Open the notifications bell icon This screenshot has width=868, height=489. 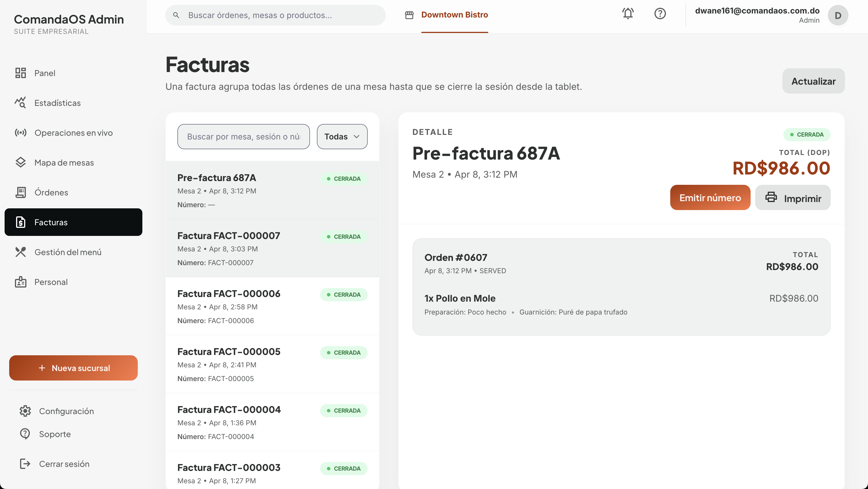point(628,14)
